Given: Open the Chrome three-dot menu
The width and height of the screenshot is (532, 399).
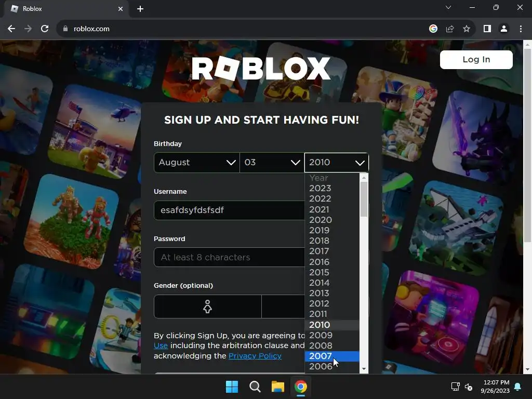Looking at the screenshot, I should (x=521, y=29).
